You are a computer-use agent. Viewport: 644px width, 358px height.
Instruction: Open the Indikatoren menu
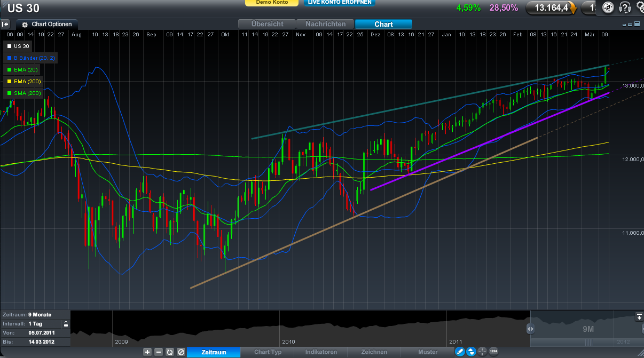321,352
